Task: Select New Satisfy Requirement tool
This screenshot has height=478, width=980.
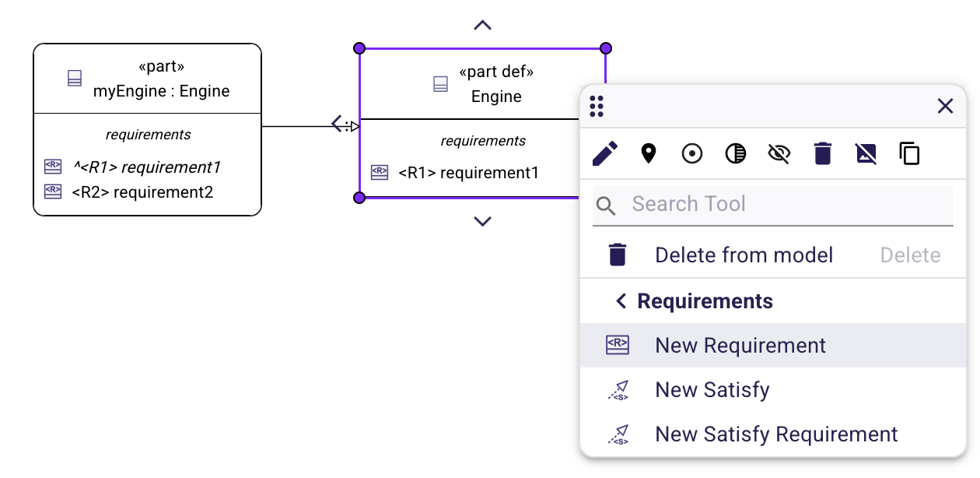Action: pos(773,434)
